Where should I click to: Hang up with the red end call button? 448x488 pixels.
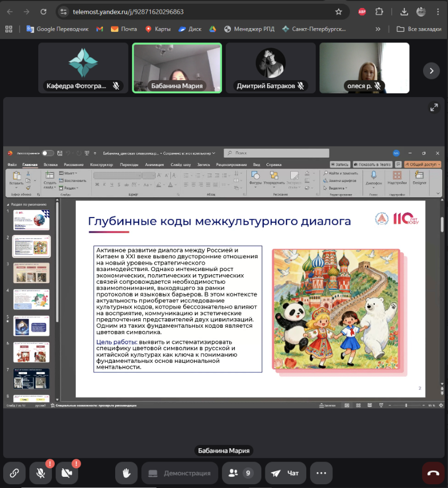pos(433,473)
